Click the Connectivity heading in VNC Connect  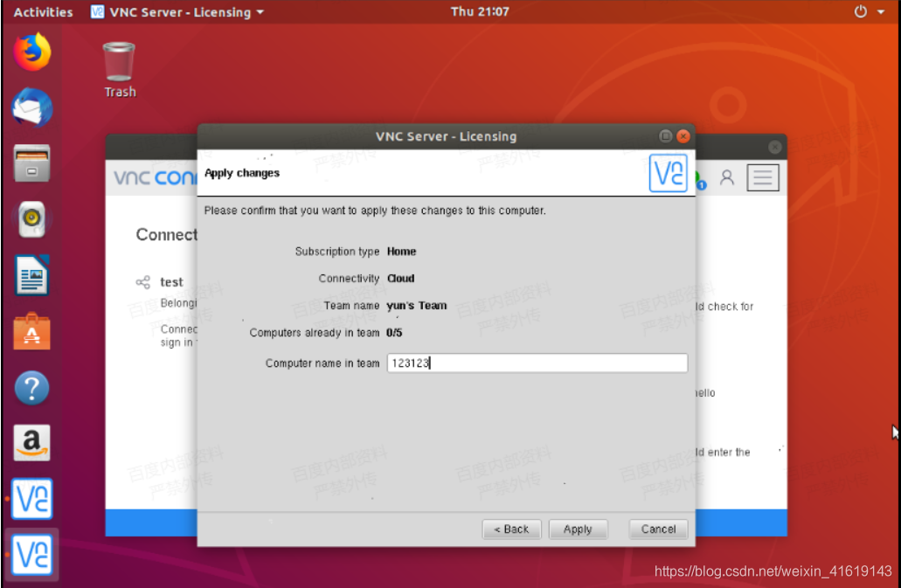pyautogui.click(x=167, y=235)
